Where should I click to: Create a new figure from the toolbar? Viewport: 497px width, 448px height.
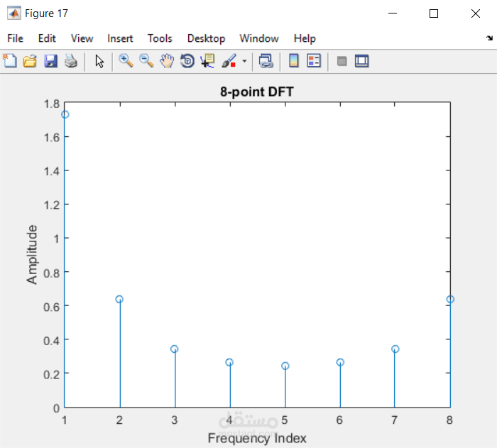click(x=10, y=61)
